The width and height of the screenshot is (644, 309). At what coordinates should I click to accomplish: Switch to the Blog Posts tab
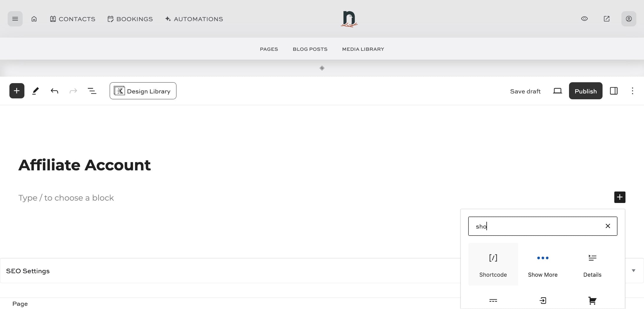click(x=310, y=49)
